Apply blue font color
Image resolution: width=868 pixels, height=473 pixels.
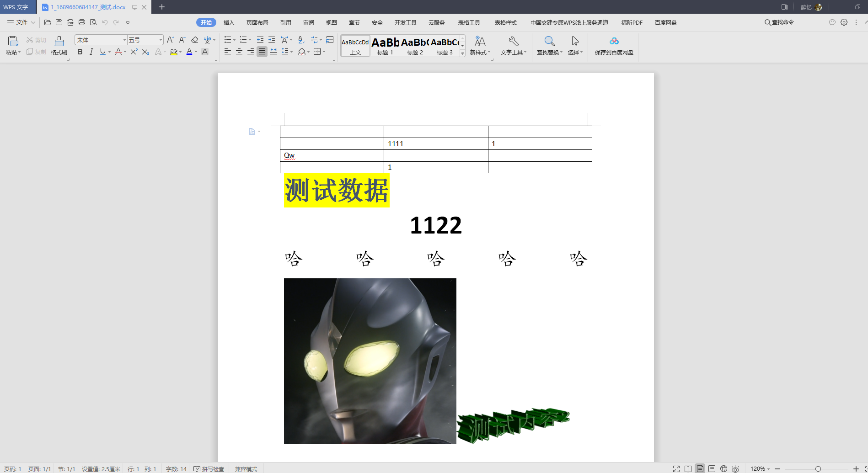pyautogui.click(x=189, y=52)
